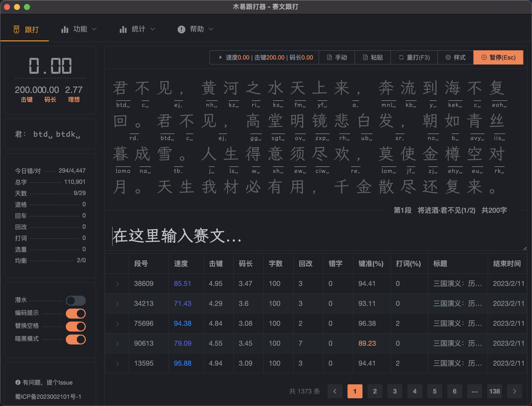Open the 功能 dropdown arrow
This screenshot has width=532, height=406.
pos(94,29)
